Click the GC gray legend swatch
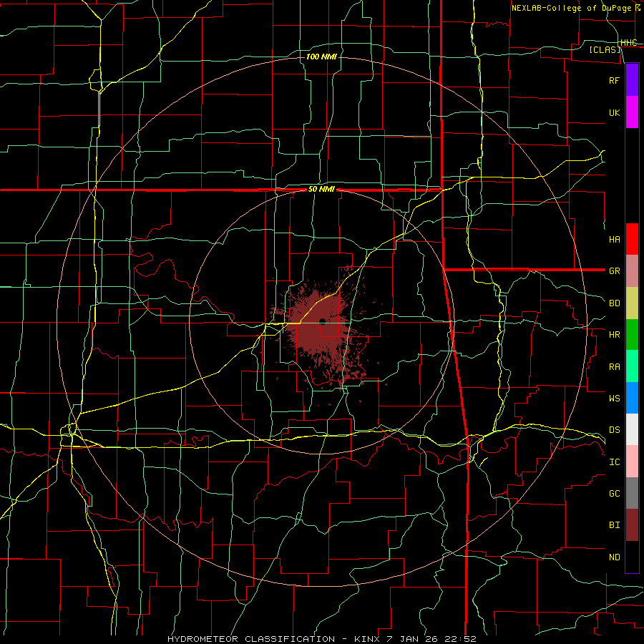 632,493
